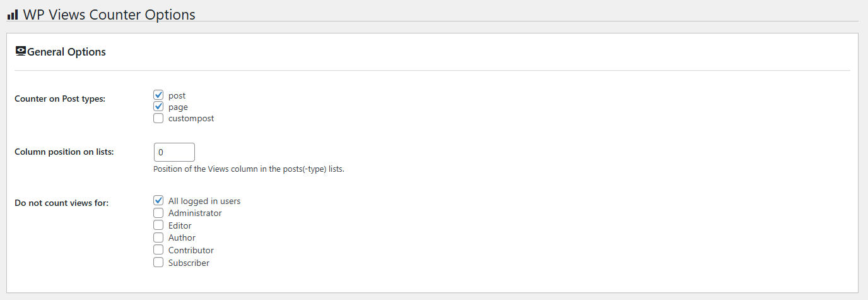
Task: Click the bar chart icon beside title
Action: [13, 14]
